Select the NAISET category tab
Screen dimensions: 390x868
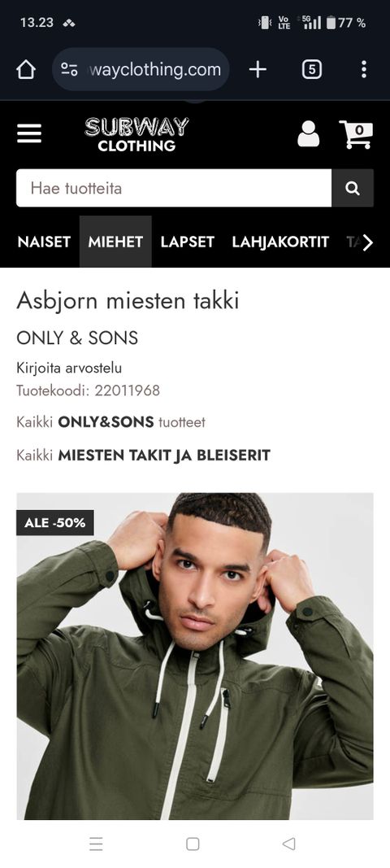click(44, 242)
